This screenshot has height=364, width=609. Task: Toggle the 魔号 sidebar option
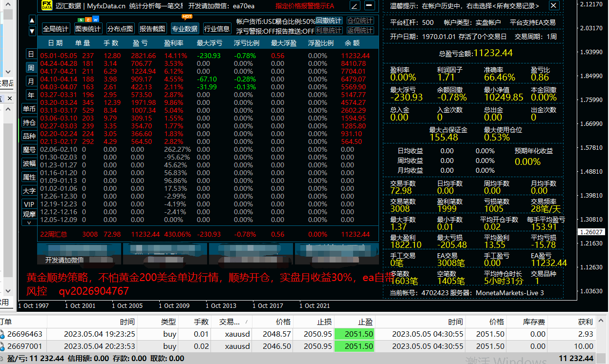[x=29, y=150]
